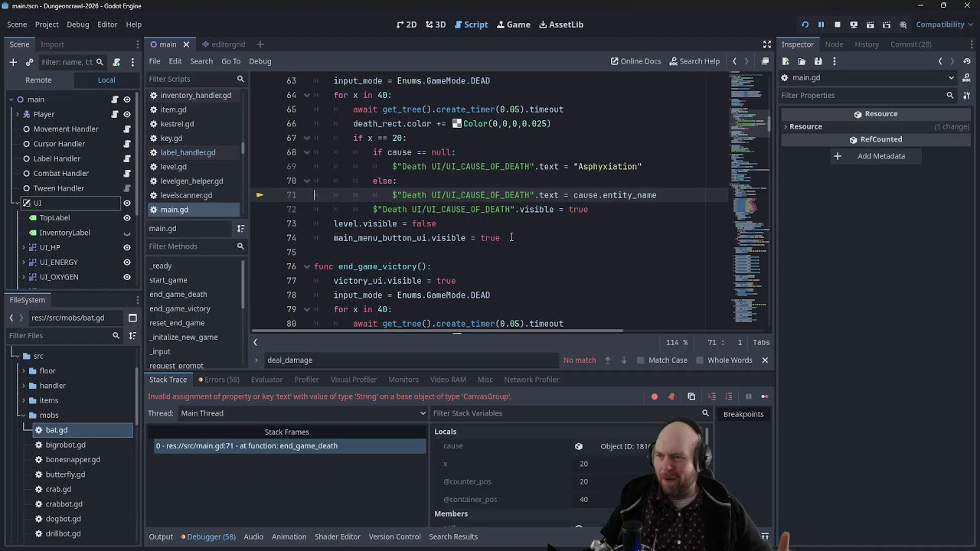Toggle visibility of Player node
The image size is (980, 551).
coord(127,114)
